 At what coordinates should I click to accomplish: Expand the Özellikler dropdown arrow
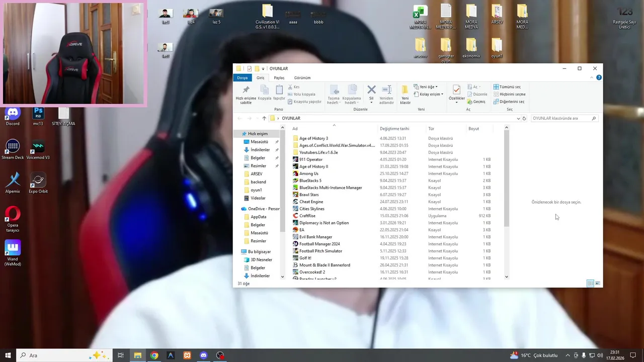click(456, 103)
